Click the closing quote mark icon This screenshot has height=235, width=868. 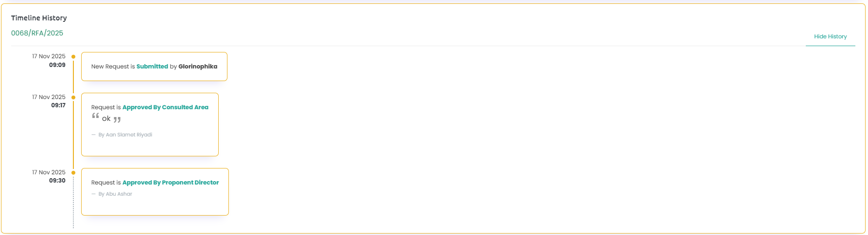pos(117,119)
